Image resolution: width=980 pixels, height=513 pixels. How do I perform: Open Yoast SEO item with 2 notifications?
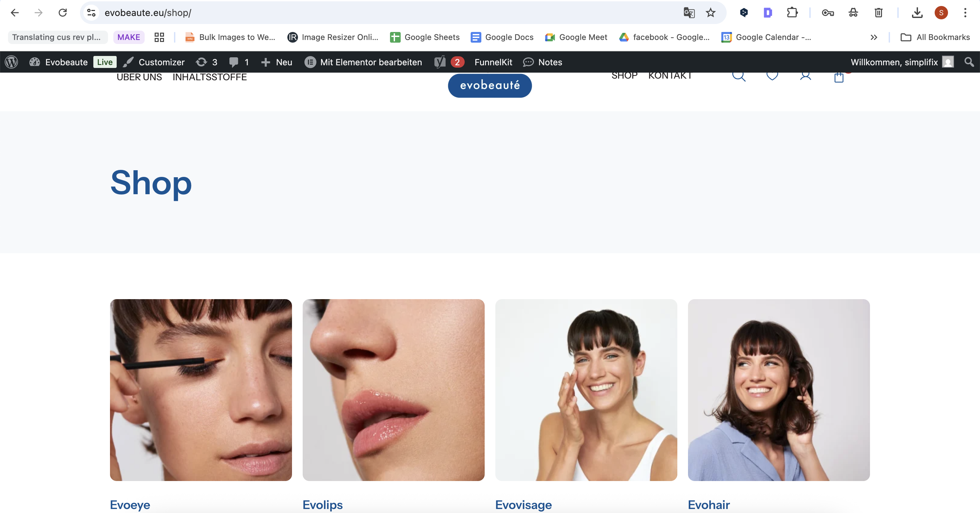[449, 62]
